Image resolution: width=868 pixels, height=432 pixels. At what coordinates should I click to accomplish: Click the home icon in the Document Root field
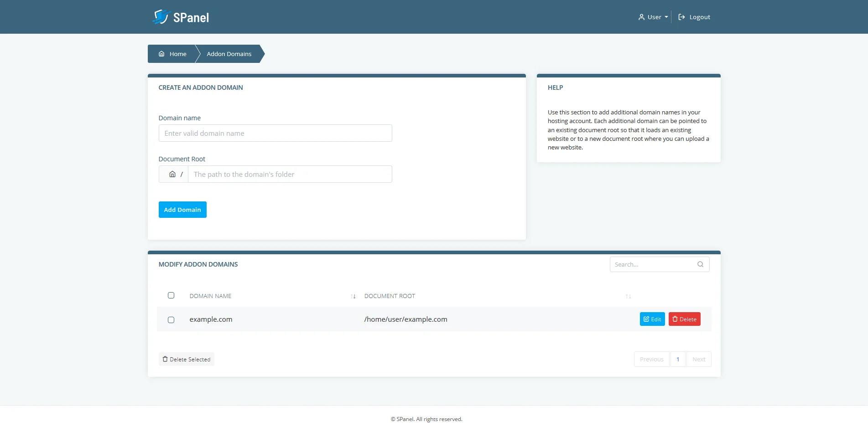[x=172, y=174]
